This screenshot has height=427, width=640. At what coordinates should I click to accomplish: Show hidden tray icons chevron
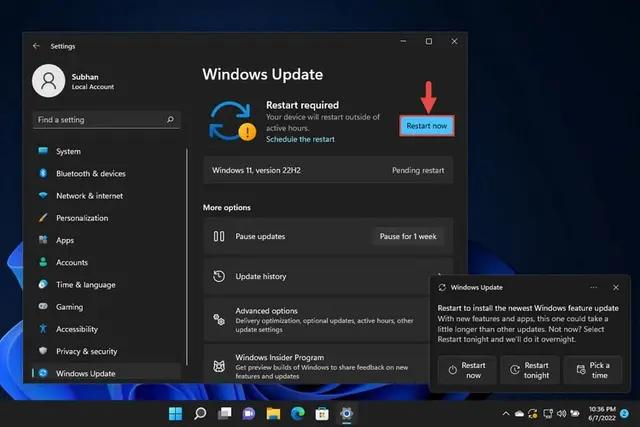click(506, 414)
